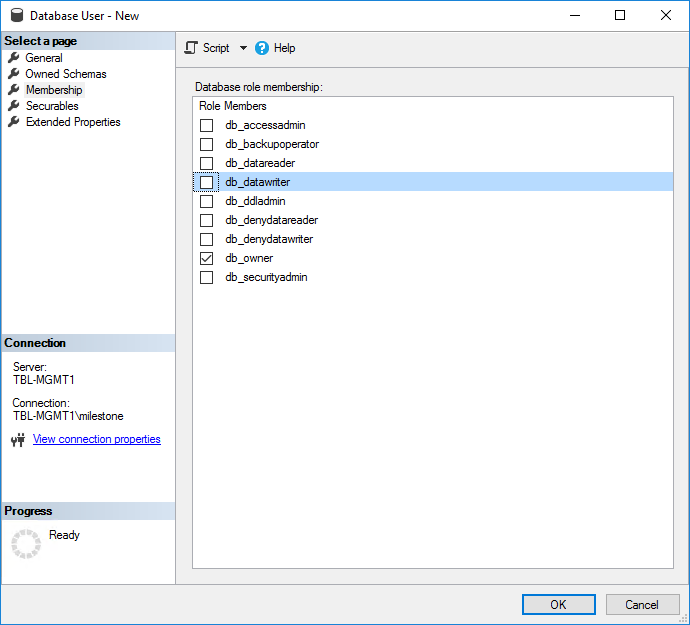Tick the db_datareader checkbox
The width and height of the screenshot is (690, 625).
[206, 163]
